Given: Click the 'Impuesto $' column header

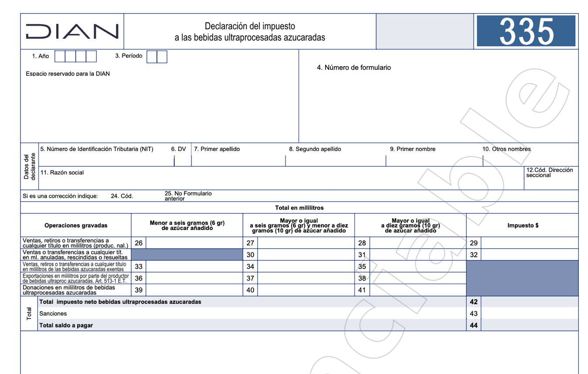Looking at the screenshot, I should (523, 226).
